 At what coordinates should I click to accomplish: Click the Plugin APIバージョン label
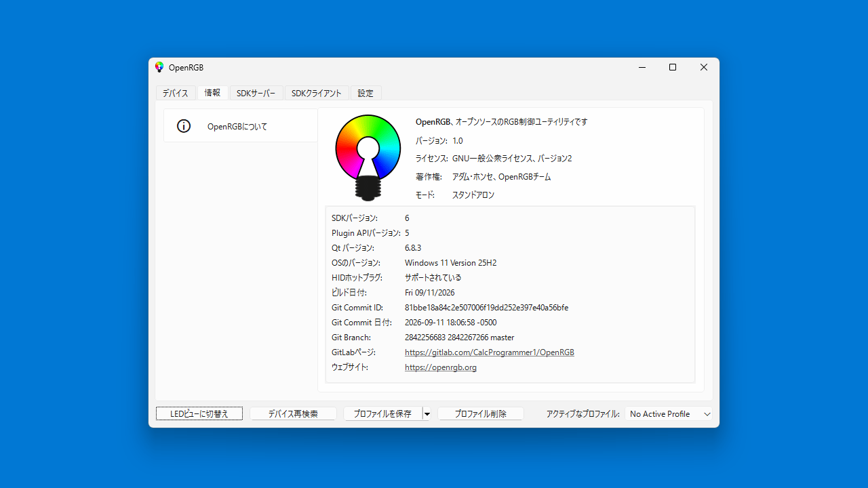(366, 233)
